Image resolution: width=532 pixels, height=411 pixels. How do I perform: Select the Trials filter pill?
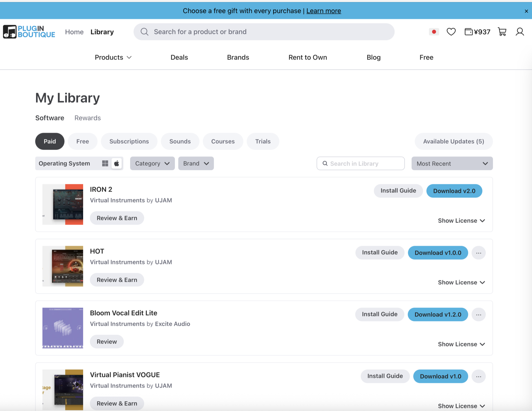point(263,141)
